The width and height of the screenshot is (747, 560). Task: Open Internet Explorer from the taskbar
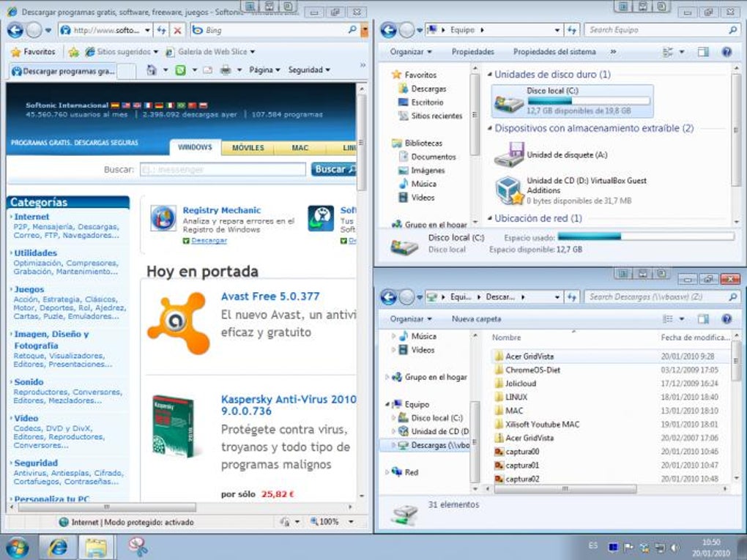point(58,547)
